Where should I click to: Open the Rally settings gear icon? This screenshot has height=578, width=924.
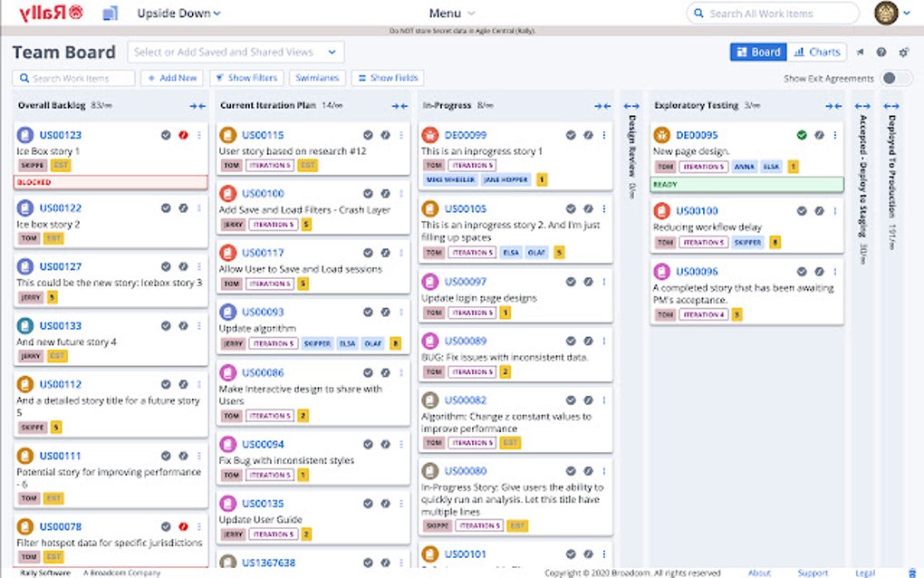(x=903, y=53)
